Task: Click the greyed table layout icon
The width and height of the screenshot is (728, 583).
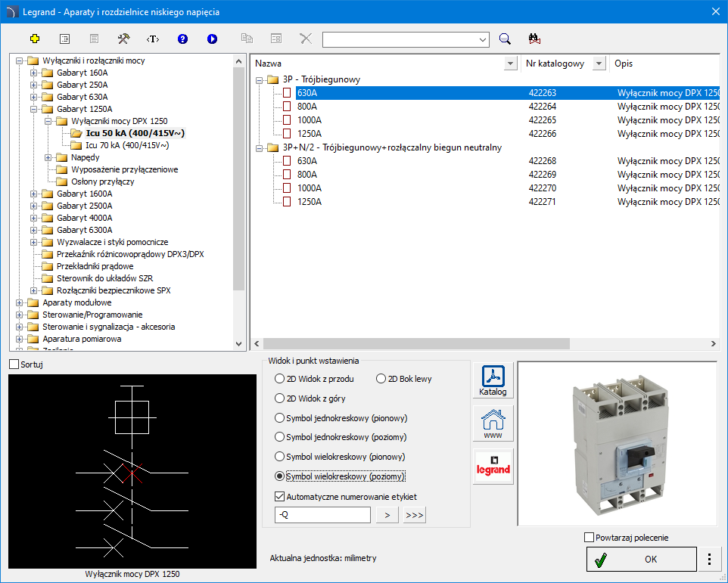Action: (x=276, y=39)
